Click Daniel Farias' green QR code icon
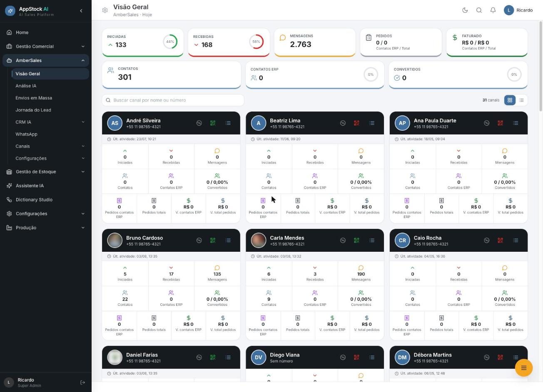This screenshot has height=392, width=543. tap(213, 357)
